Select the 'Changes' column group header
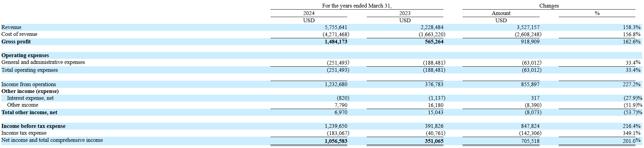Screen dimensions: 644x148 point(549,6)
